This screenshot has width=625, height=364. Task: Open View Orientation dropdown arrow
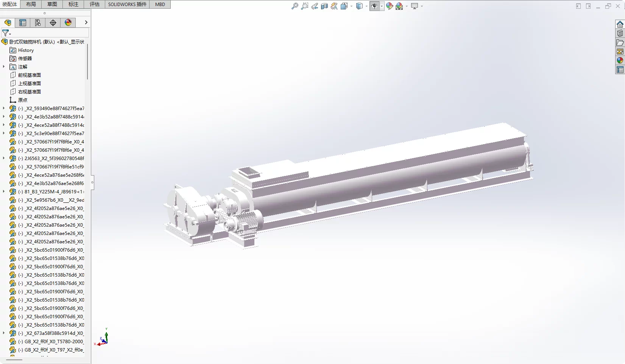(351, 6)
